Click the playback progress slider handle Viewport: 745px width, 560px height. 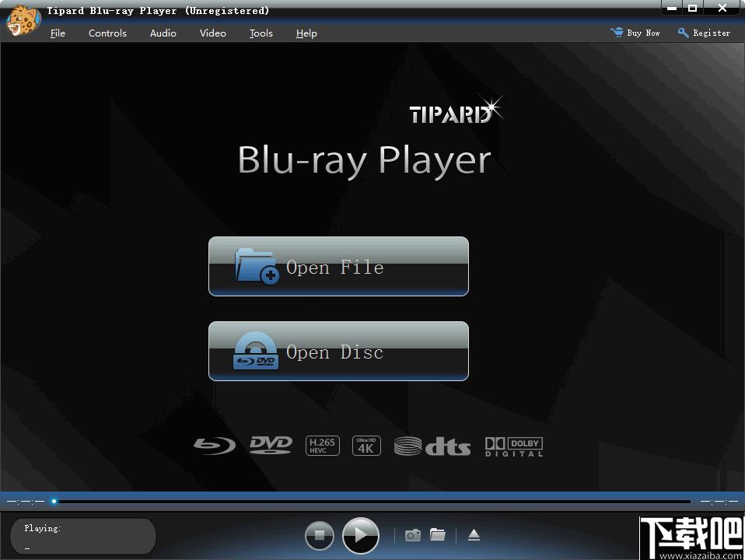click(54, 501)
